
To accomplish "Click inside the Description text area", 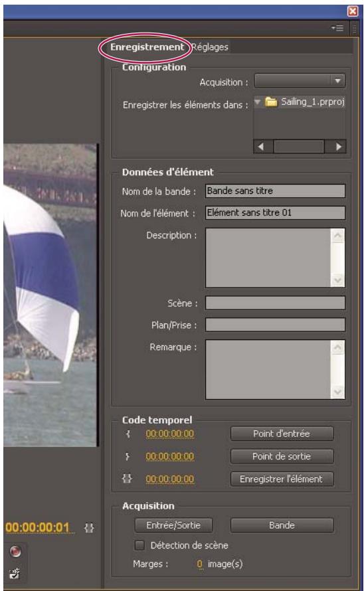I will point(268,258).
